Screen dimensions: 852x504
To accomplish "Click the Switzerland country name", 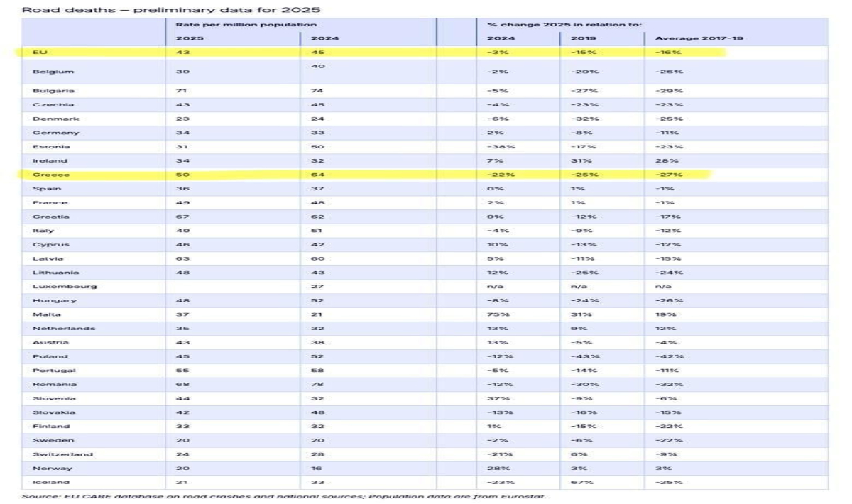I will tap(62, 454).
